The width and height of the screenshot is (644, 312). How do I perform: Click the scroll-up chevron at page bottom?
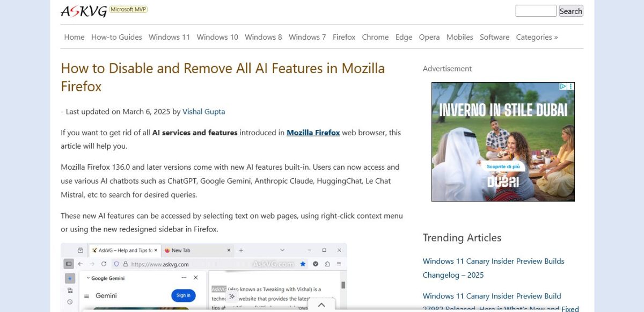coord(321,305)
